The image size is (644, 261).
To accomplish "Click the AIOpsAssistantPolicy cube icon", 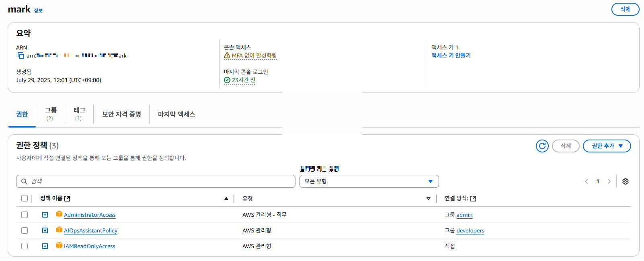I will tap(59, 230).
